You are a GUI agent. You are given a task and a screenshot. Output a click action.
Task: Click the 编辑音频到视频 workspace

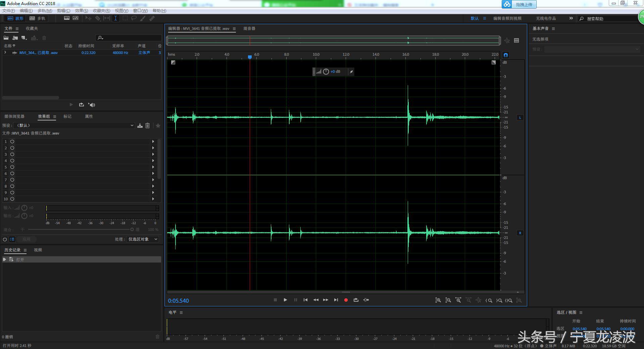click(x=507, y=18)
